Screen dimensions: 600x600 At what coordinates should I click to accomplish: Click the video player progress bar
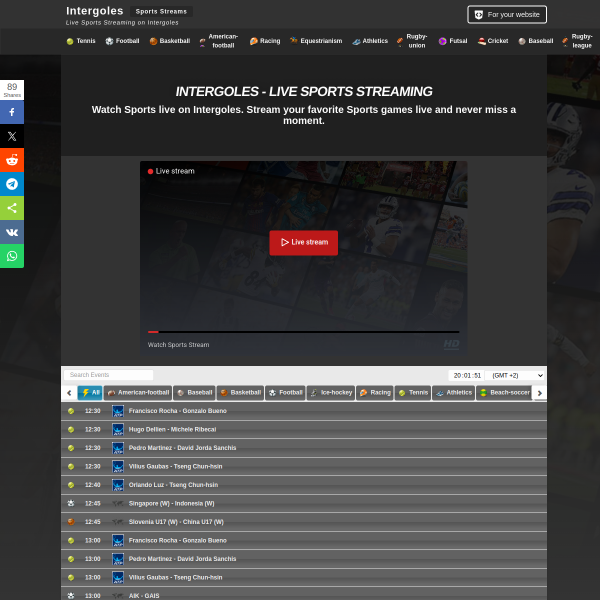[303, 332]
